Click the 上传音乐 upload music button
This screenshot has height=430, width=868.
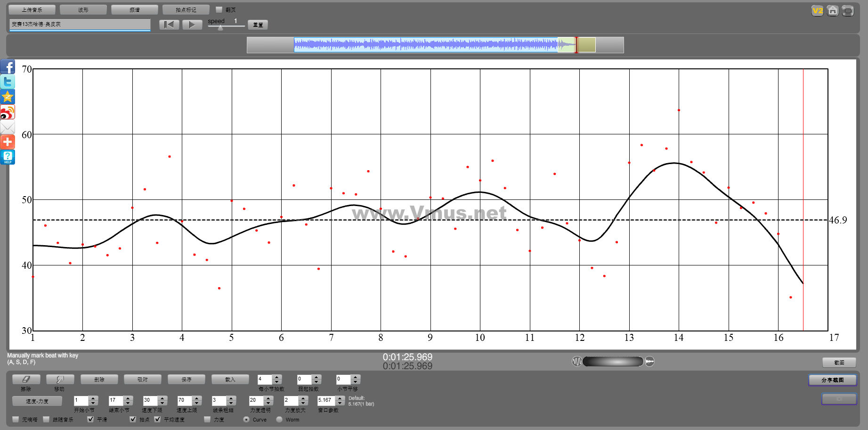pos(32,10)
